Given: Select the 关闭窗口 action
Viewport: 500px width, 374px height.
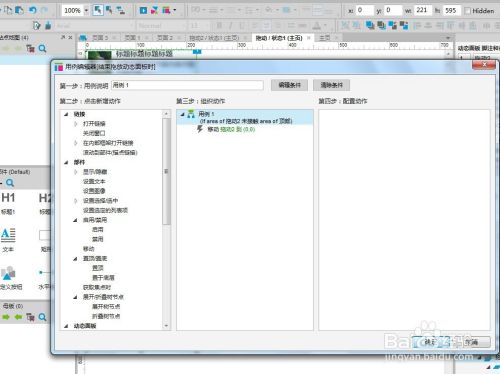Looking at the screenshot, I should (x=94, y=133).
